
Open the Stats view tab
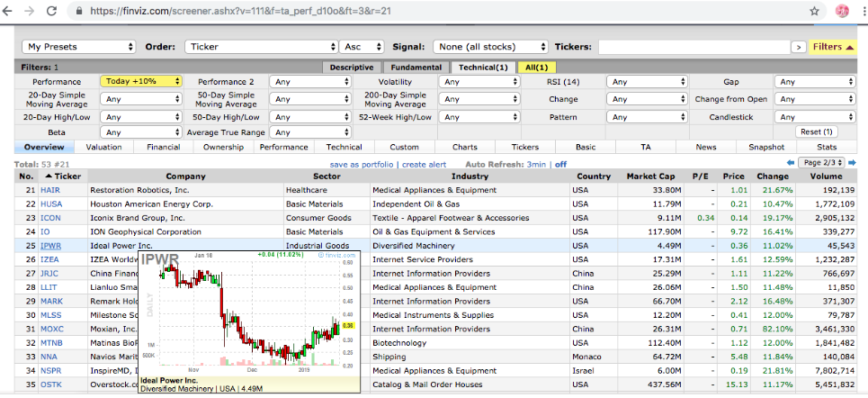pos(827,147)
